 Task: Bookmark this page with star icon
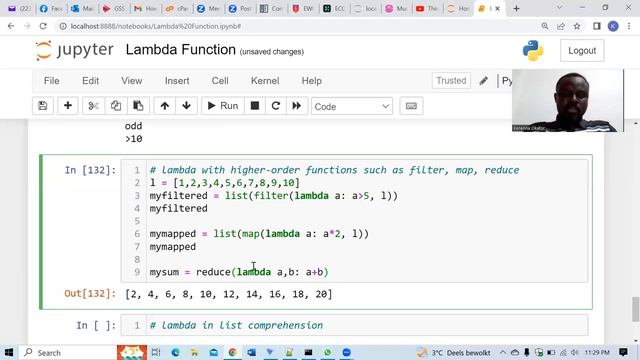tap(577, 26)
